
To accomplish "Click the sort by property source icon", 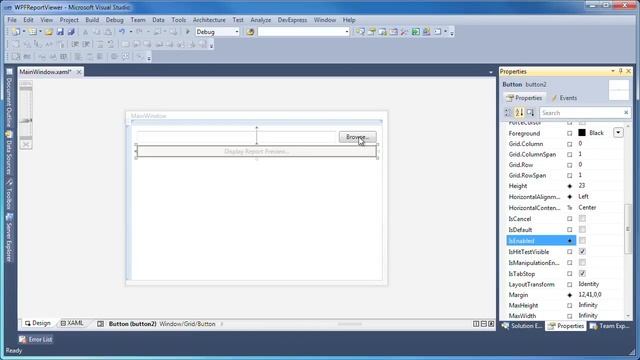I will [x=531, y=112].
